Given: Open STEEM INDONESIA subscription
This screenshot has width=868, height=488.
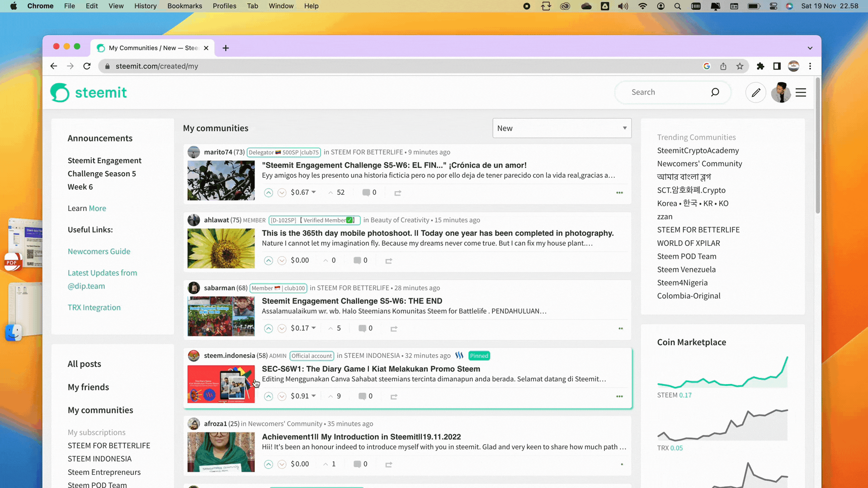Looking at the screenshot, I should coord(99,459).
